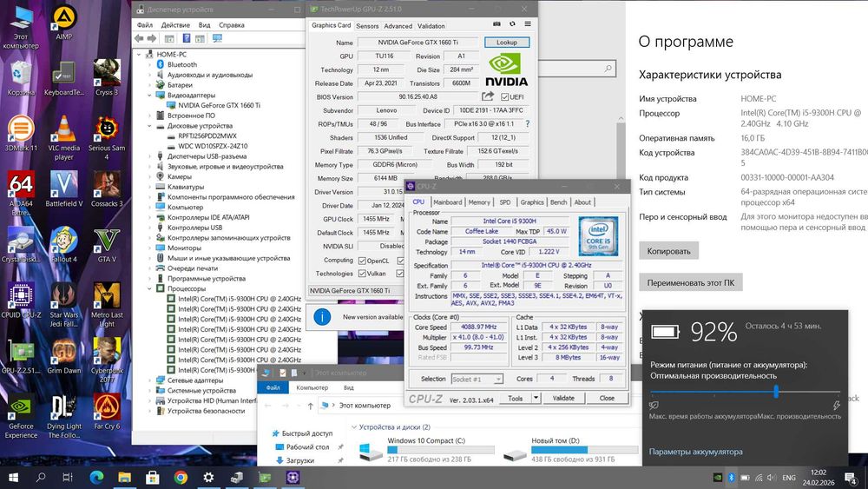Click the Settings window search field
Image resolution: width=868 pixels, height=489 pixels.
(x=575, y=68)
